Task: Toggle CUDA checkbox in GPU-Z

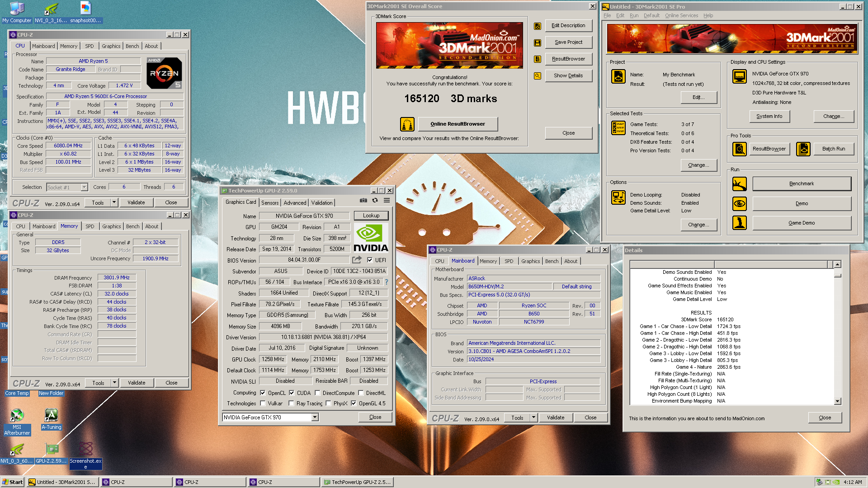Action: [292, 393]
